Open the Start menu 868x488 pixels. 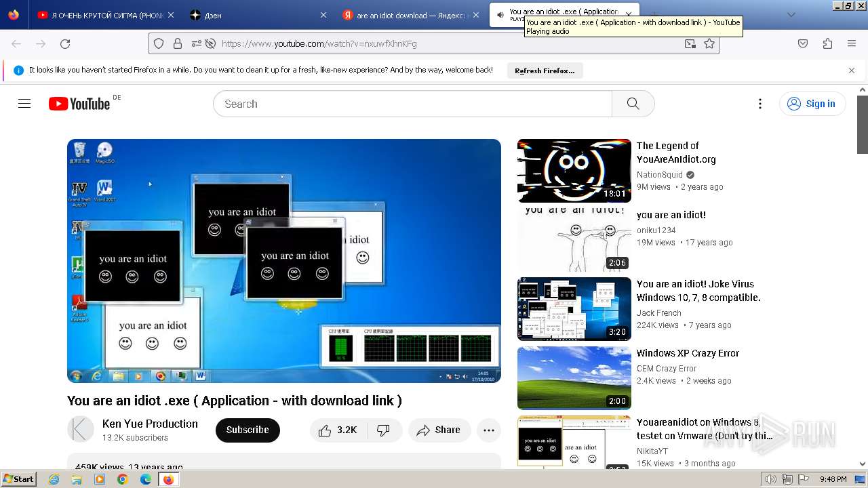19,479
